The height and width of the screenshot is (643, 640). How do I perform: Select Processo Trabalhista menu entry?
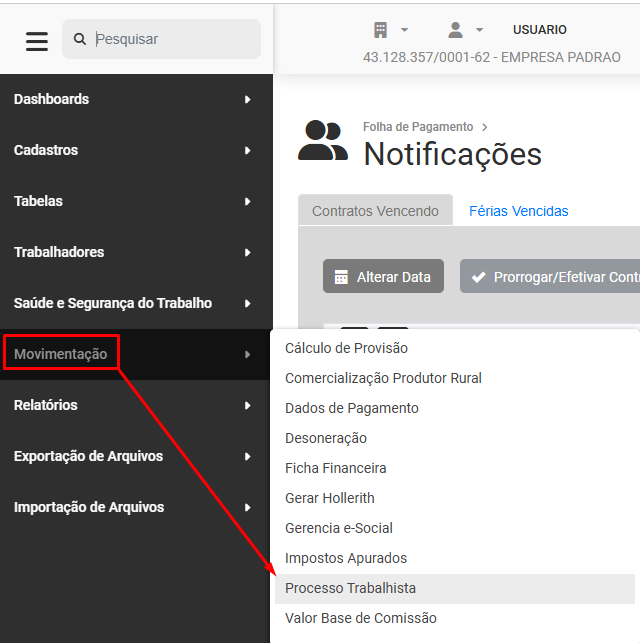click(350, 588)
